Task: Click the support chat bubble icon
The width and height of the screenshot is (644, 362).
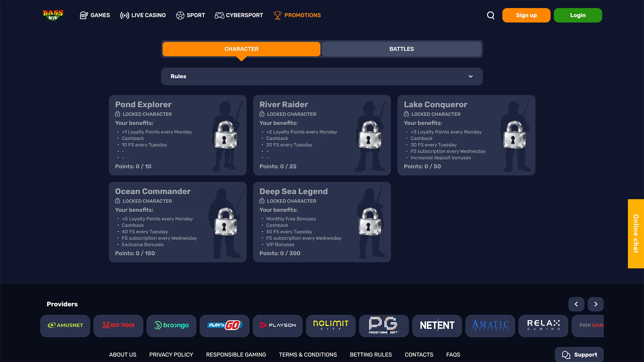Action: [566, 355]
